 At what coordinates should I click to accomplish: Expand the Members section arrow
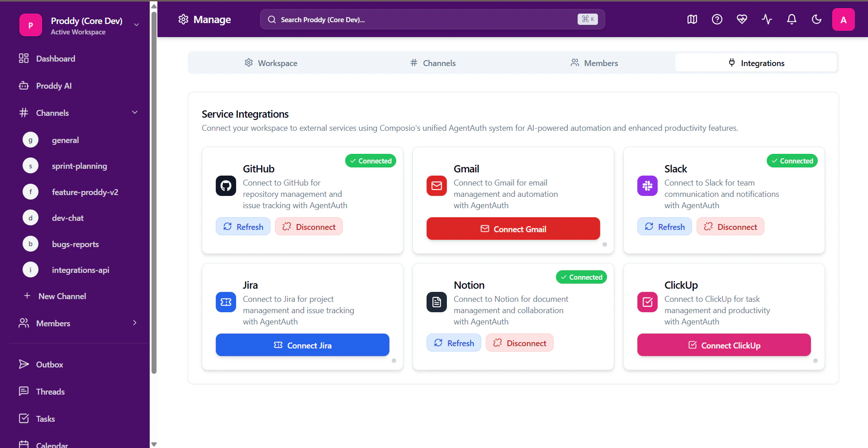coord(135,323)
